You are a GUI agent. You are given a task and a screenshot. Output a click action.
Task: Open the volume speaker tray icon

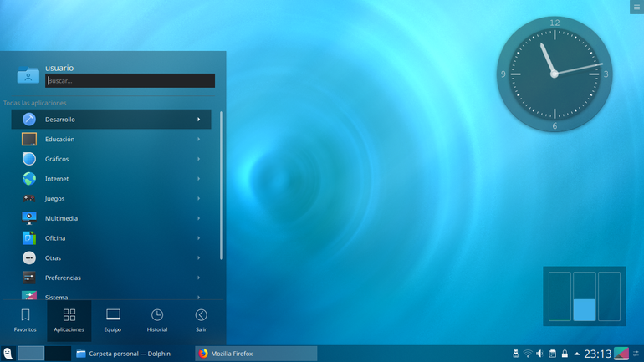(540, 354)
